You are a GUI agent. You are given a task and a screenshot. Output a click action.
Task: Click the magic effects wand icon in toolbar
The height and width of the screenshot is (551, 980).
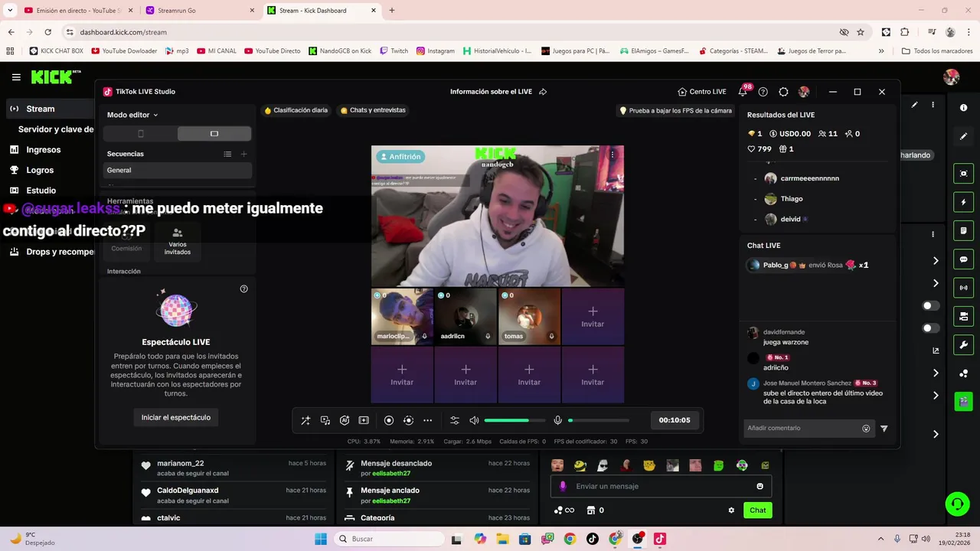coord(305,420)
